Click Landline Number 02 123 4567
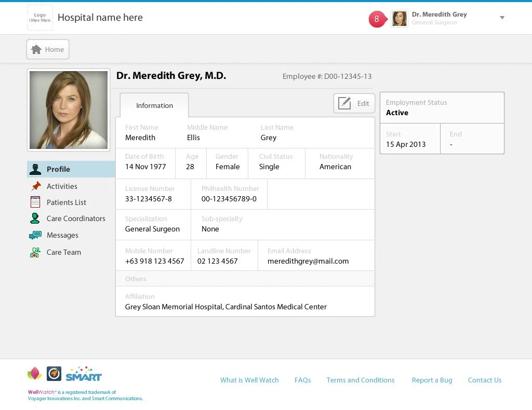The width and height of the screenshot is (532, 410). 218,261
